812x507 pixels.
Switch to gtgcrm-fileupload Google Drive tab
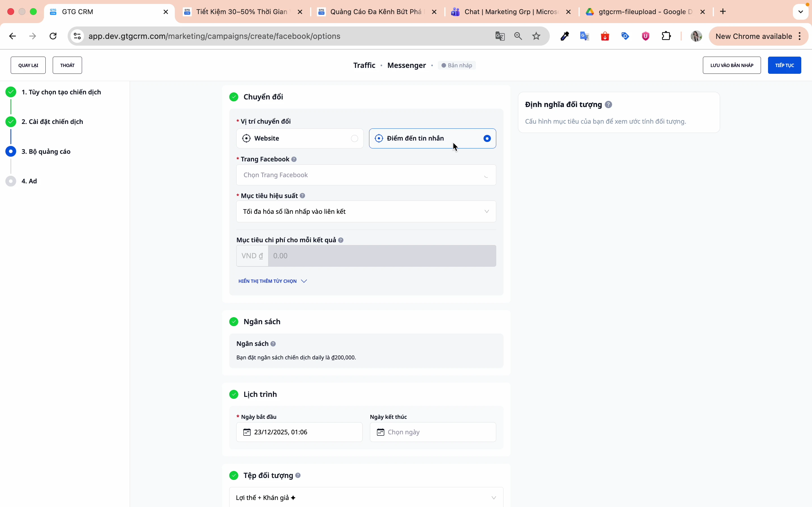coord(644,12)
